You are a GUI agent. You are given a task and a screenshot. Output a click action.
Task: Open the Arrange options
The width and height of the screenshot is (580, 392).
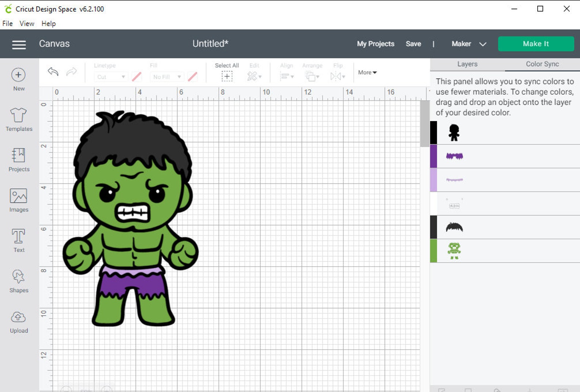[x=312, y=76]
